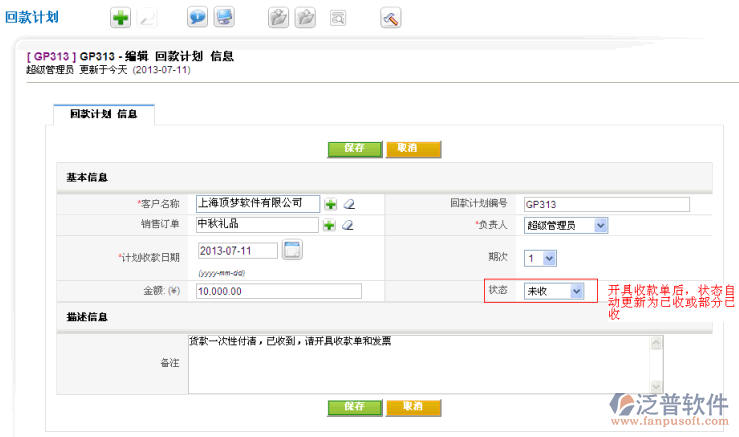Click the 金额 input field
Image resolution: width=739 pixels, height=437 pixels.
[x=278, y=291]
